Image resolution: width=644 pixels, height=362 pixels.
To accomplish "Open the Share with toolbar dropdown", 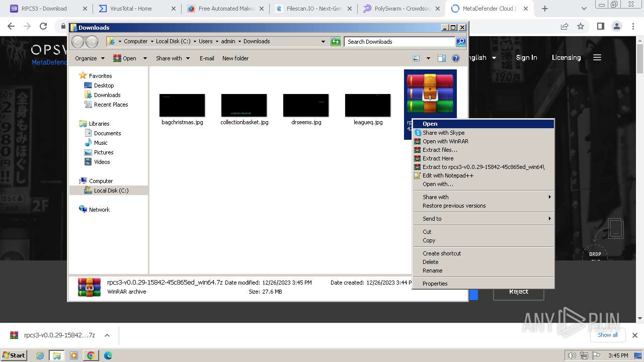I will [x=173, y=58].
